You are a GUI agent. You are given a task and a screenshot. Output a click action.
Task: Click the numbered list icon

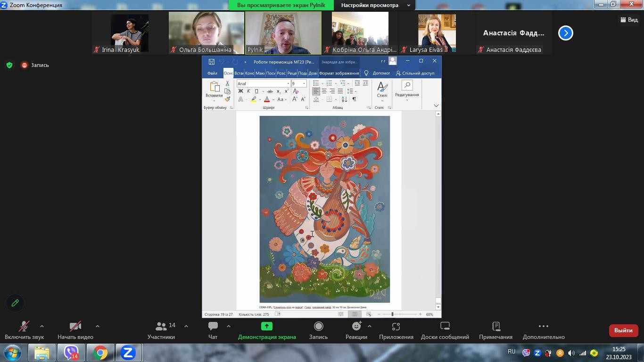[x=330, y=83]
